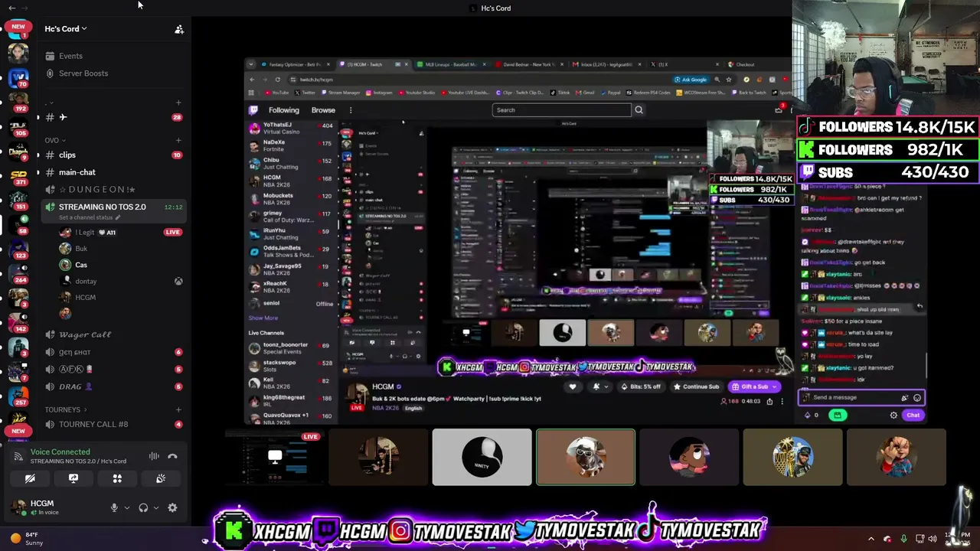Click Continue Sub on streamed Twitch
Viewport: 980px width, 551px height.
click(x=697, y=387)
